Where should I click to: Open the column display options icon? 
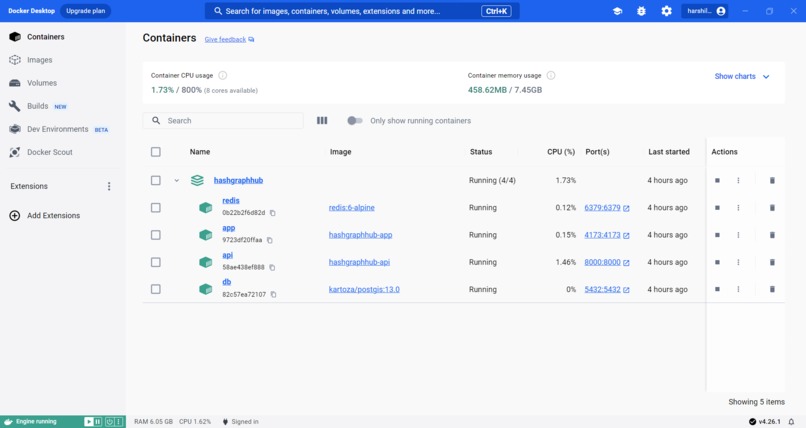coord(322,121)
